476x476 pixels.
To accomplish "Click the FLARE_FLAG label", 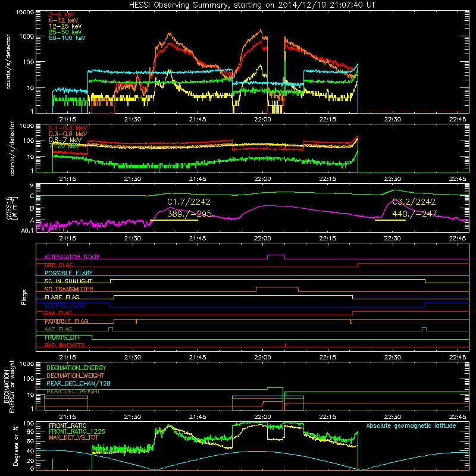I will [62, 297].
